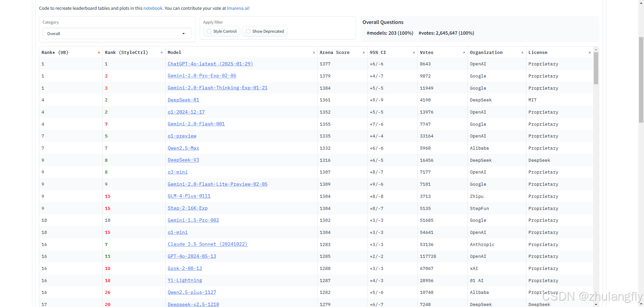Image resolution: width=644 pixels, height=307 pixels.
Task: Open Claude 3.5 Sonnet (20241022) link
Action: [207, 244]
